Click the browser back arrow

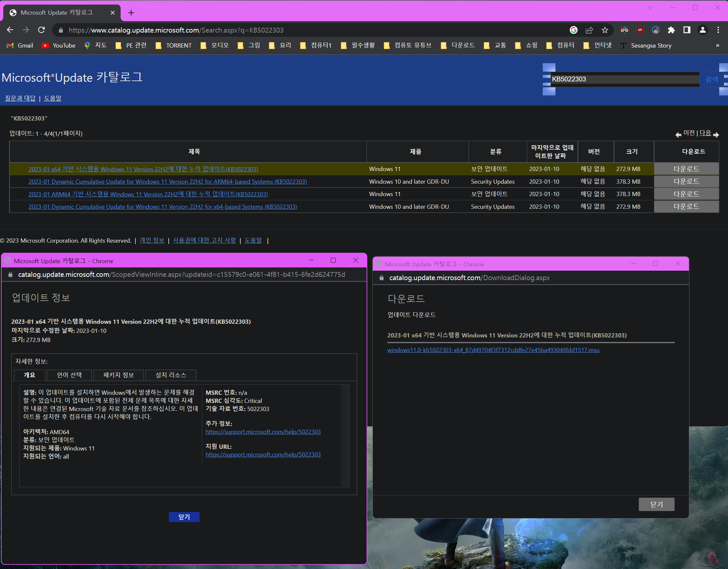coord(10,30)
